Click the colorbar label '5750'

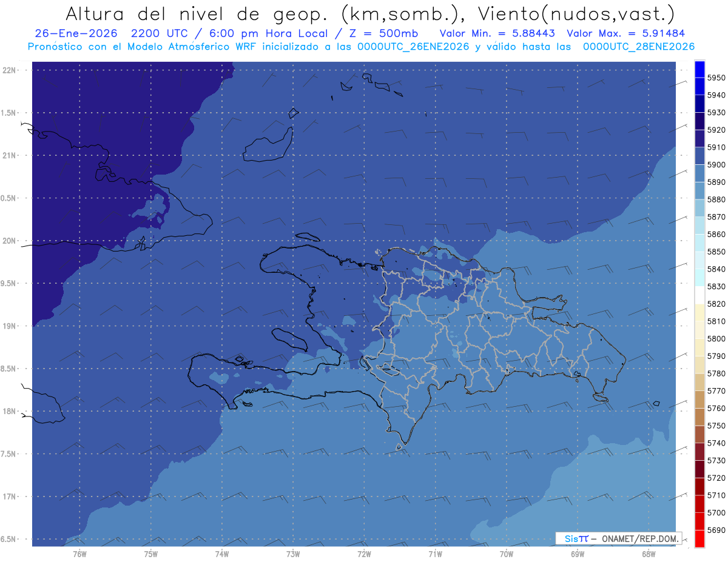[716, 426]
